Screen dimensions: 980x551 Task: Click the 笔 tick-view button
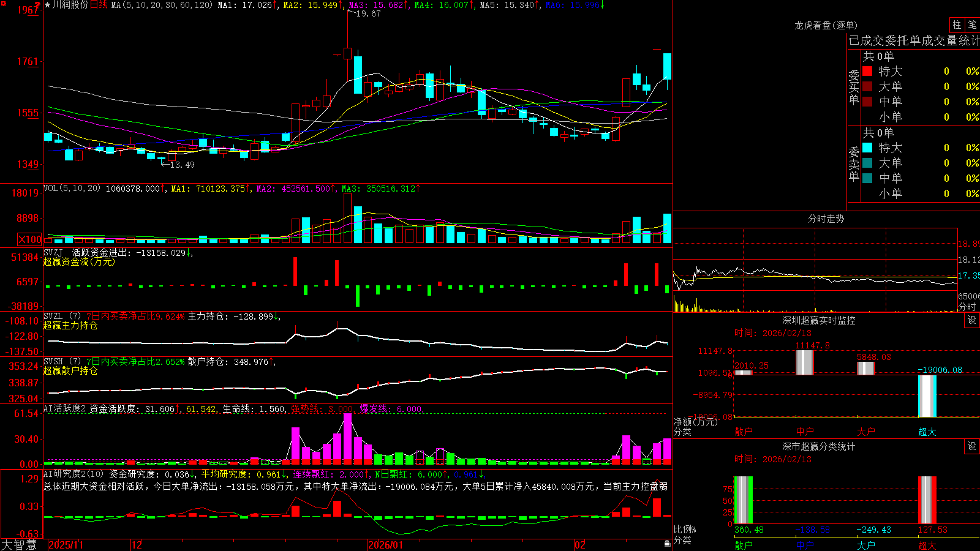click(972, 25)
